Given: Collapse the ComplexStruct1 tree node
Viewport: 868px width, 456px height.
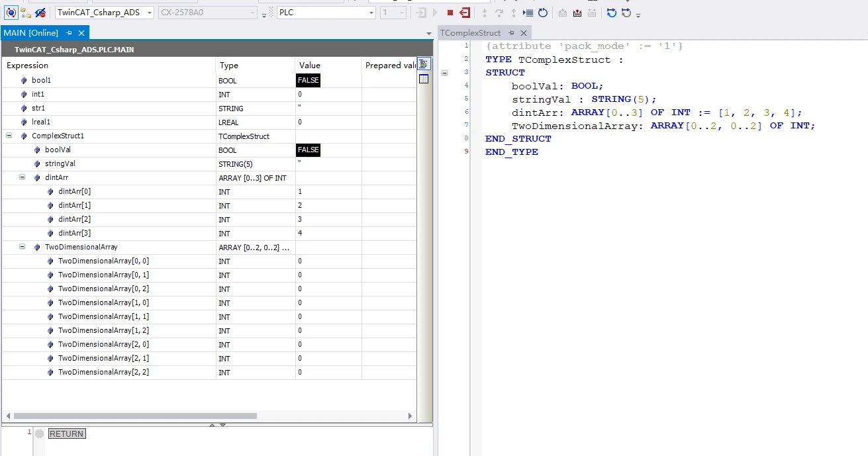Looking at the screenshot, I should (x=9, y=136).
